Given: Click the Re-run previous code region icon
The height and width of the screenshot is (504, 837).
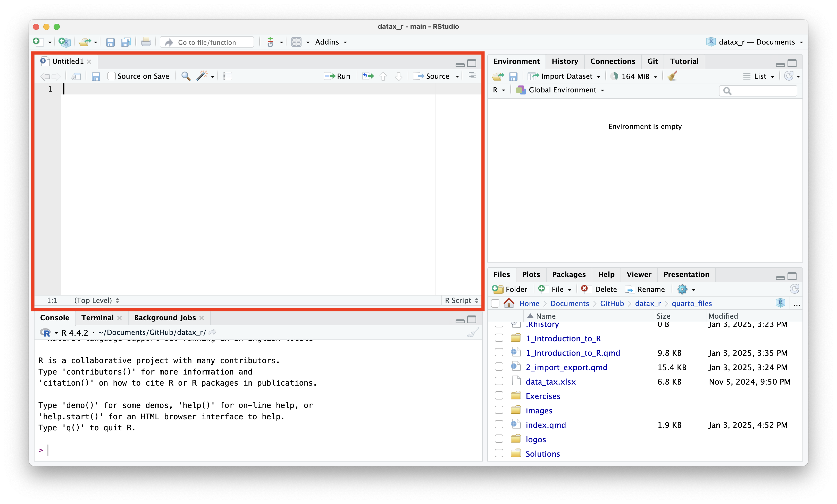Looking at the screenshot, I should [x=367, y=76].
